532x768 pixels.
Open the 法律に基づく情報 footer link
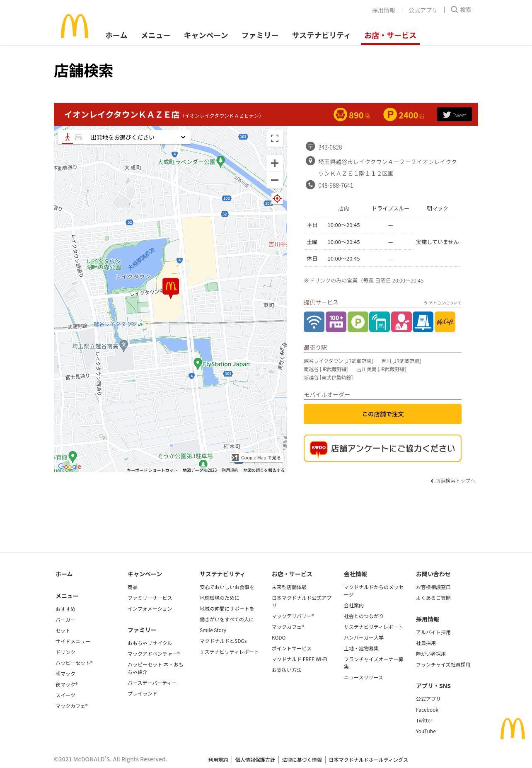point(302,760)
